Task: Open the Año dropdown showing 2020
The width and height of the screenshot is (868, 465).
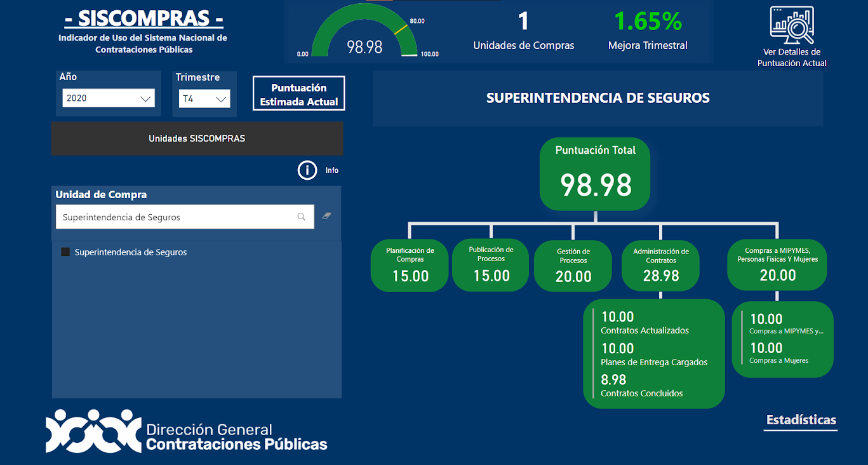Action: pos(108,98)
